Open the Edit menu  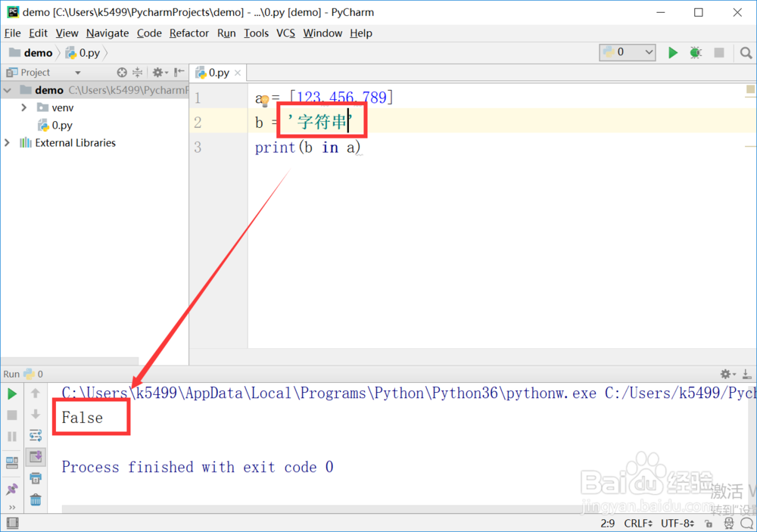38,33
